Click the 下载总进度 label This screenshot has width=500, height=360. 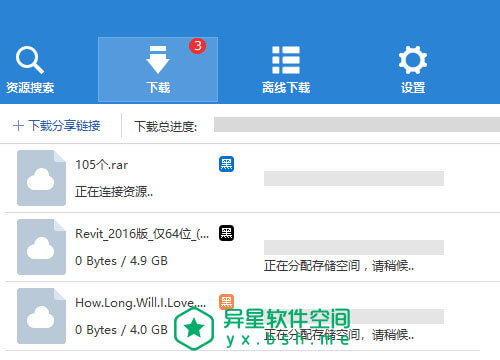tap(166, 126)
